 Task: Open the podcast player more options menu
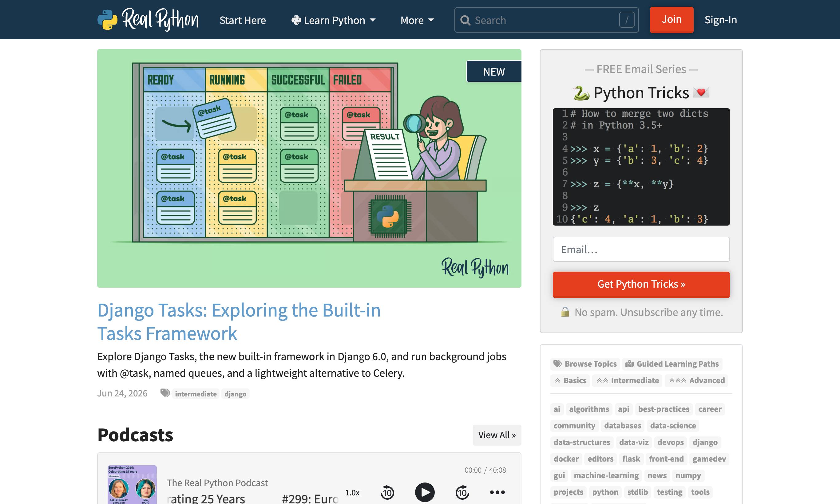click(497, 492)
